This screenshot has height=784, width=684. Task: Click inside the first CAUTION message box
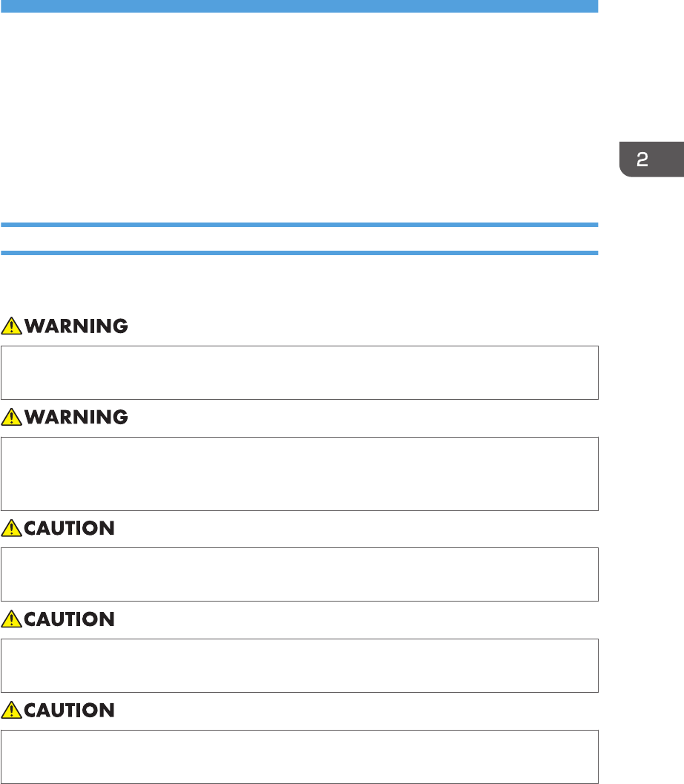pyautogui.click(x=299, y=574)
